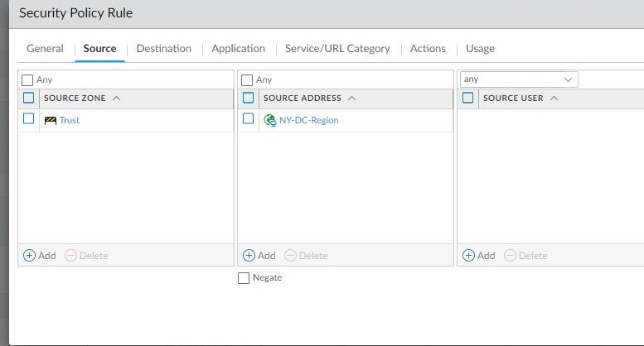Screen dimensions: 644x346
Task: Sort by the Source Zone column arrow
Action: pos(116,98)
